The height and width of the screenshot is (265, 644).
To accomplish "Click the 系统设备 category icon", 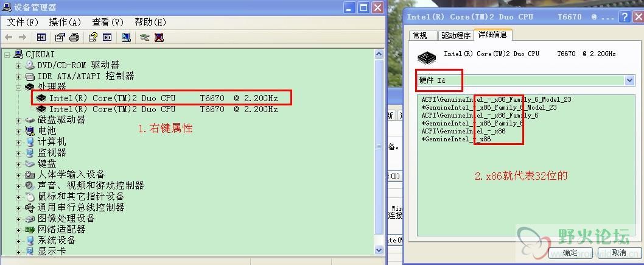I will click(30, 241).
